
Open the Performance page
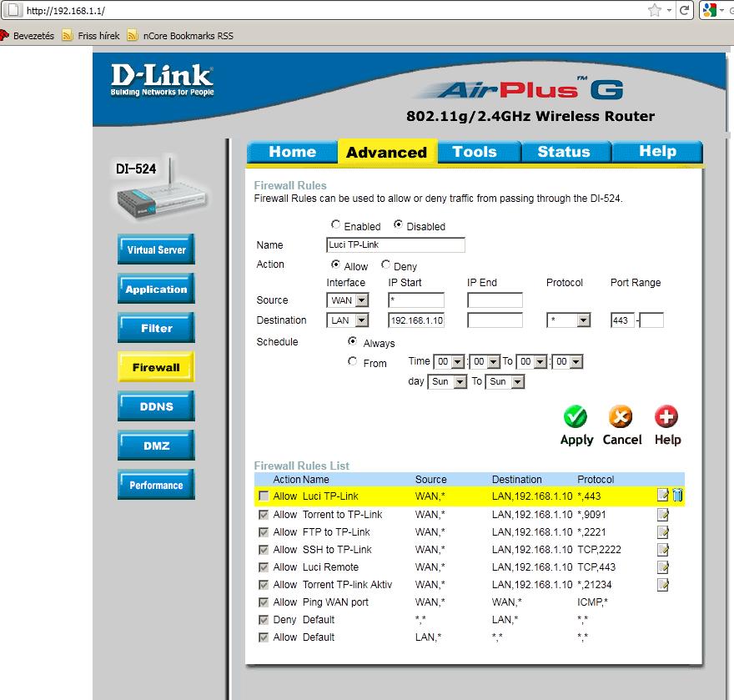[156, 485]
